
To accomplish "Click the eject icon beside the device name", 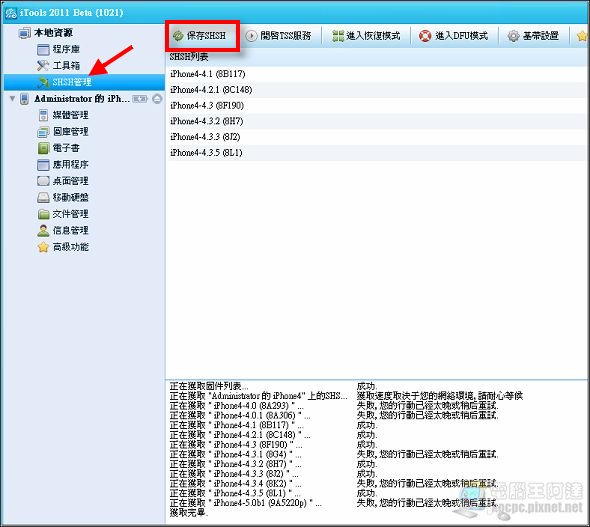I will coord(157,99).
